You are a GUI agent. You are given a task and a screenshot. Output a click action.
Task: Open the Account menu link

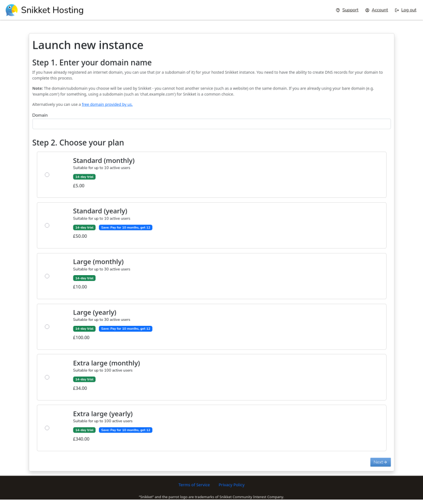point(380,10)
